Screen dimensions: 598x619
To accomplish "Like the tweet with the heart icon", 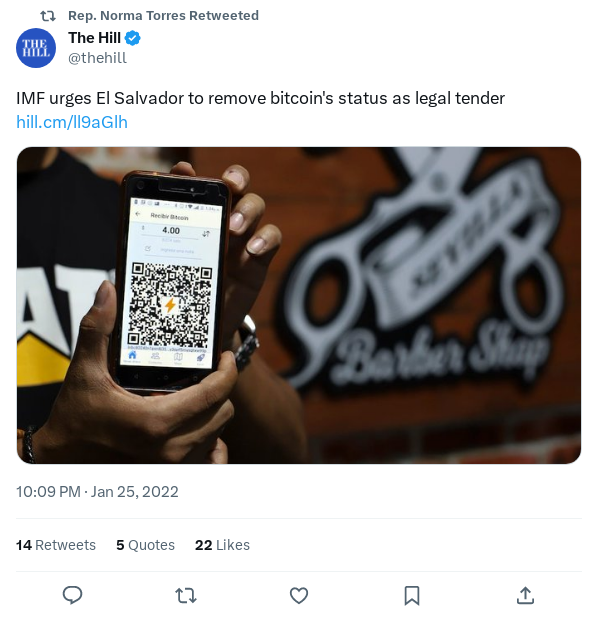I will click(x=299, y=595).
